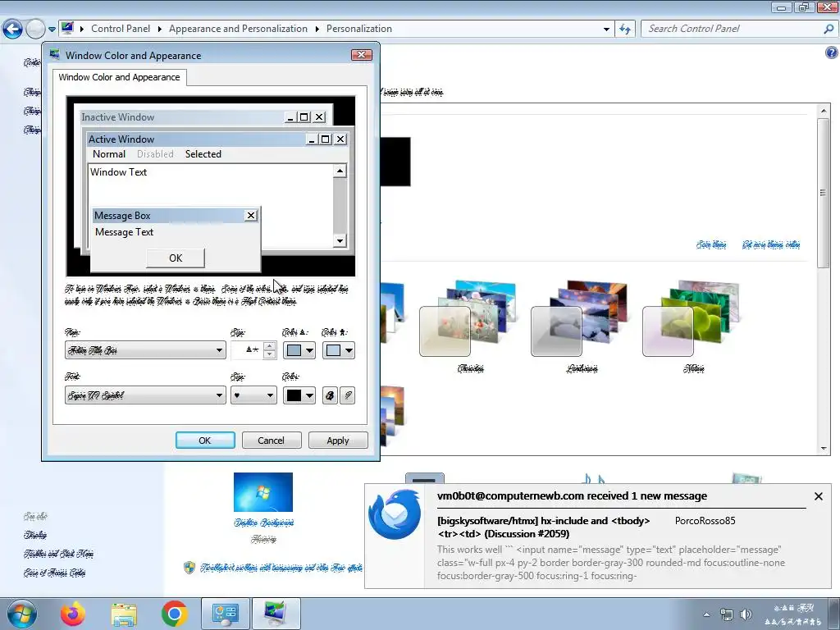
Task: Increase the item Size with up stepper
Action: 270,345
